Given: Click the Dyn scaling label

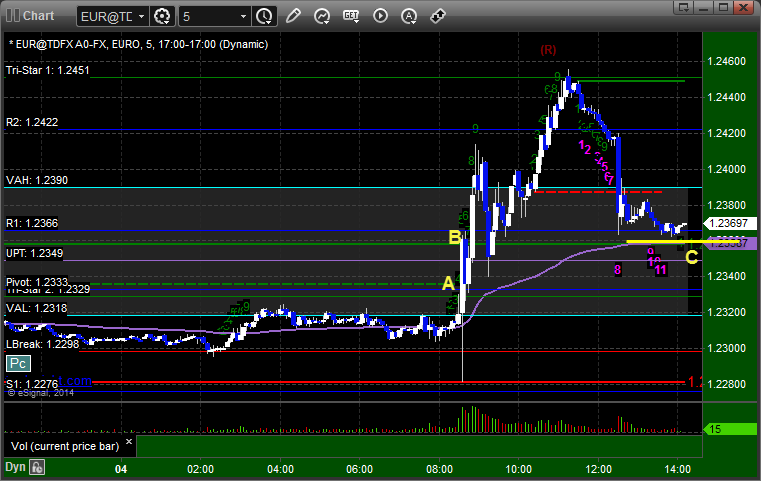Looking at the screenshot, I should click(15, 467).
